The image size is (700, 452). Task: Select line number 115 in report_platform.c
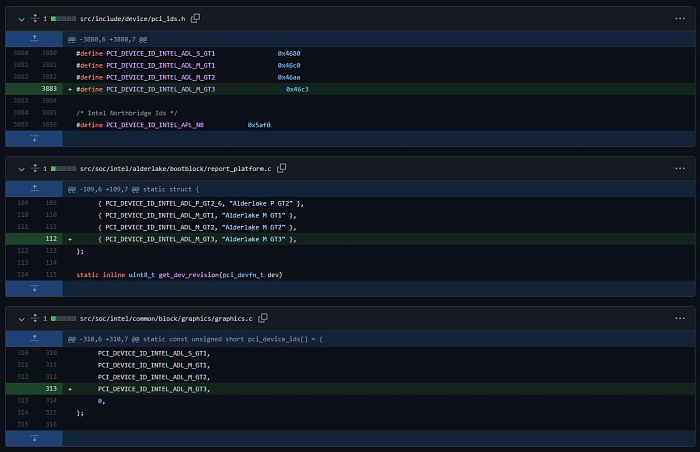[51, 275]
